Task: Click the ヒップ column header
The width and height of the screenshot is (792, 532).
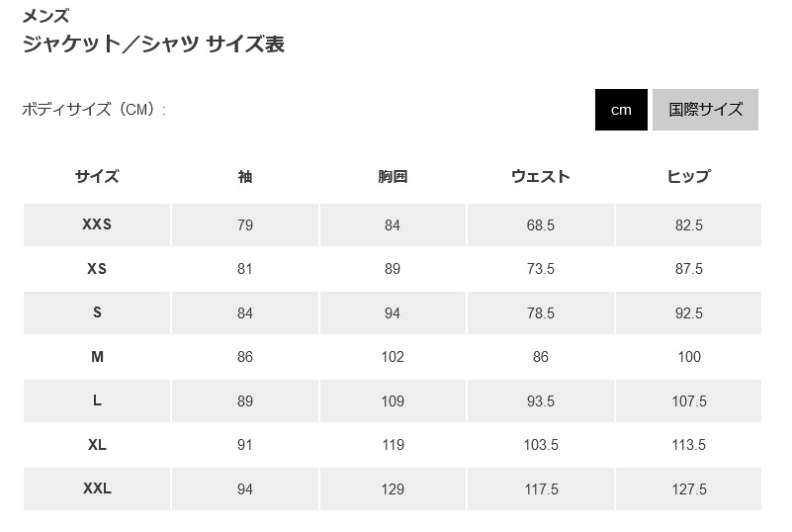Action: coord(689,176)
